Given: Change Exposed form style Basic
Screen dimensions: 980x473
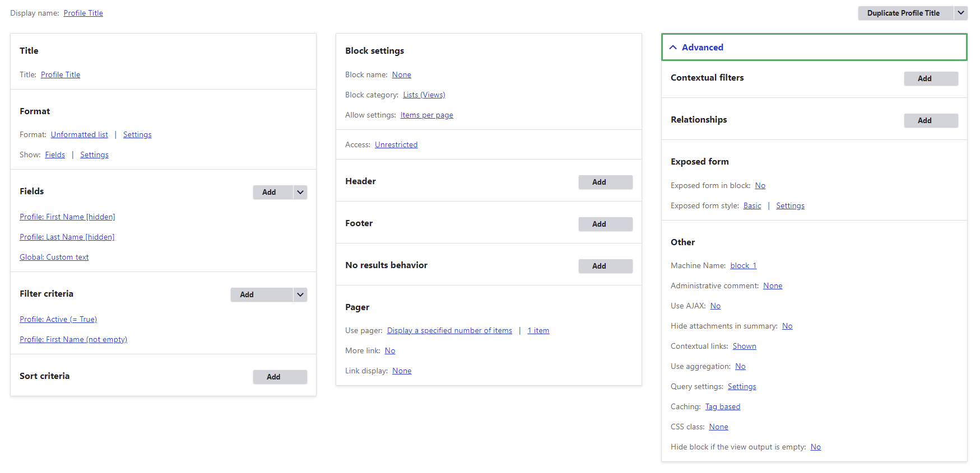Looking at the screenshot, I should (x=753, y=205).
